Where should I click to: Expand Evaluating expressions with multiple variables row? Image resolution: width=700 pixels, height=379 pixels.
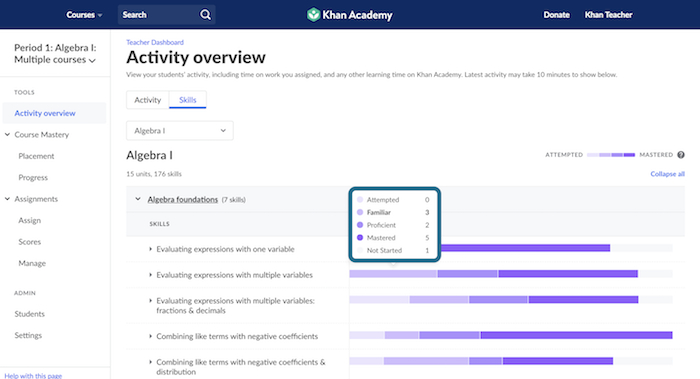[x=150, y=275]
